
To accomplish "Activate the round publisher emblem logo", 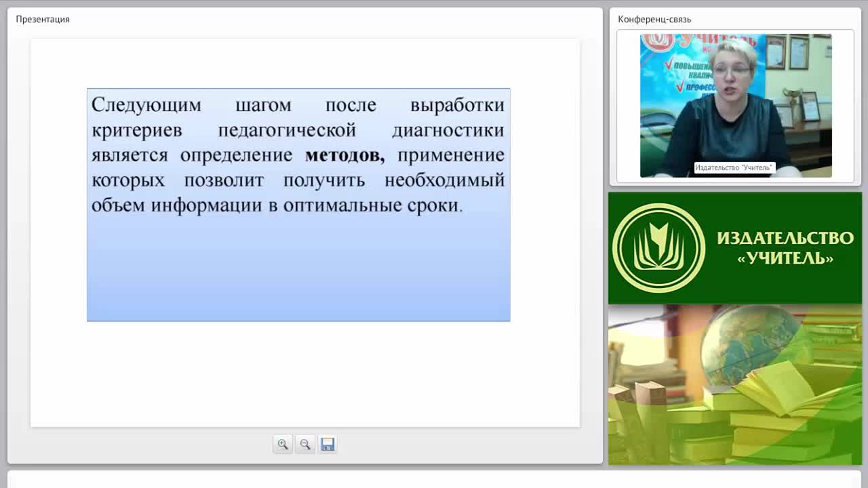I will click(x=658, y=248).
